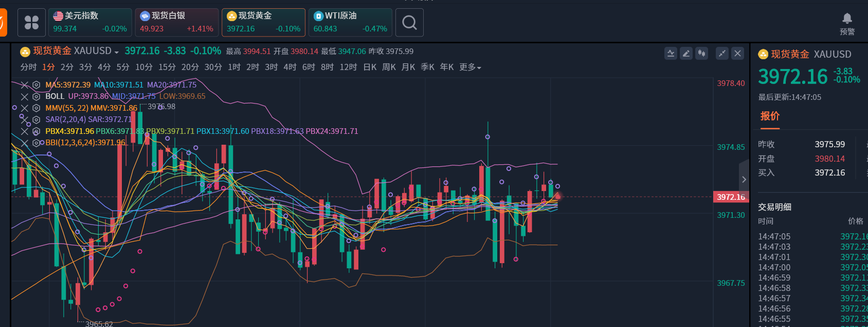This screenshot has height=327, width=868.
Task: Expand the 现货黄金 XAUUSD symbol dropdown
Action: [116, 52]
